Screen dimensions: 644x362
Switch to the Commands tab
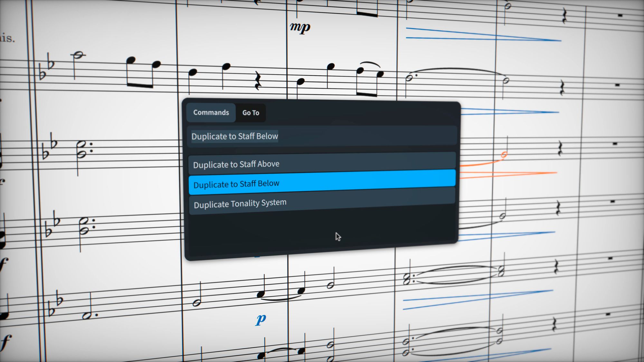pos(211,112)
